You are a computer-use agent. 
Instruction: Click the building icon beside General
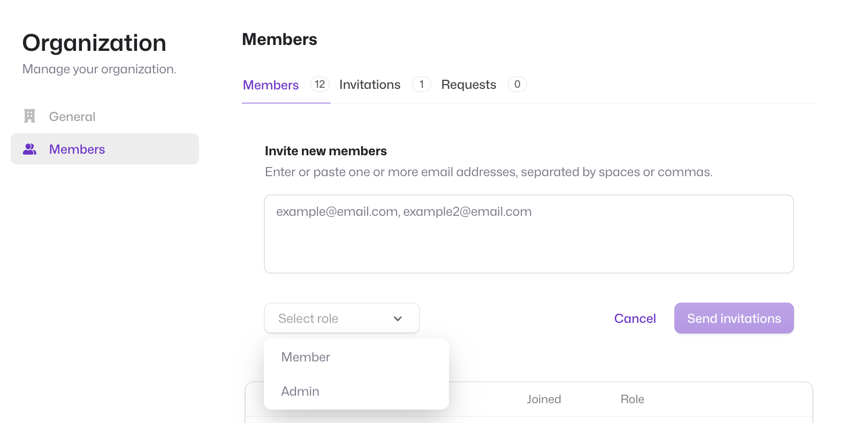[30, 116]
